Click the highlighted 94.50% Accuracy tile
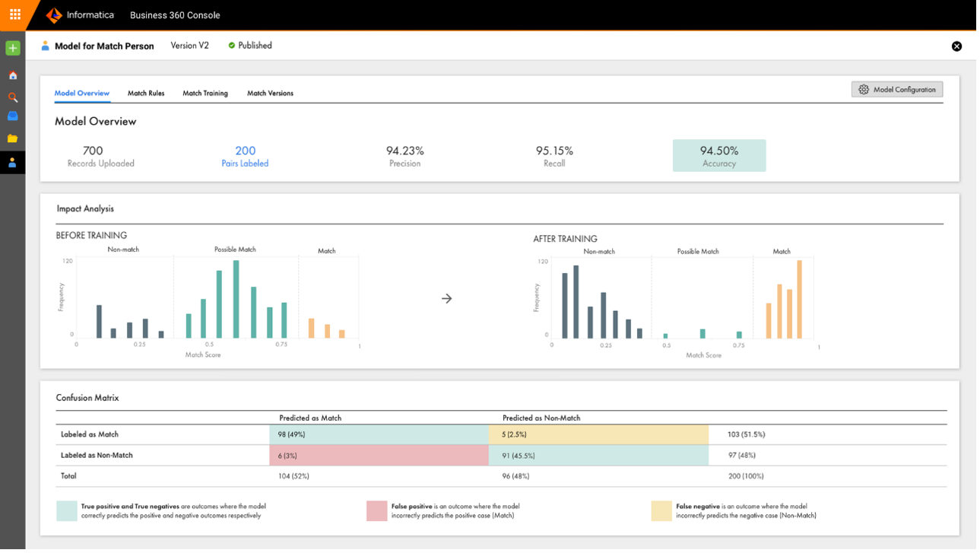 pyautogui.click(x=719, y=155)
